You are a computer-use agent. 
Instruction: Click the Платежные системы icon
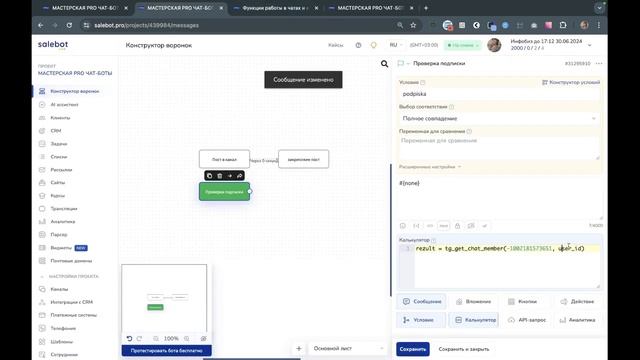coord(42,315)
